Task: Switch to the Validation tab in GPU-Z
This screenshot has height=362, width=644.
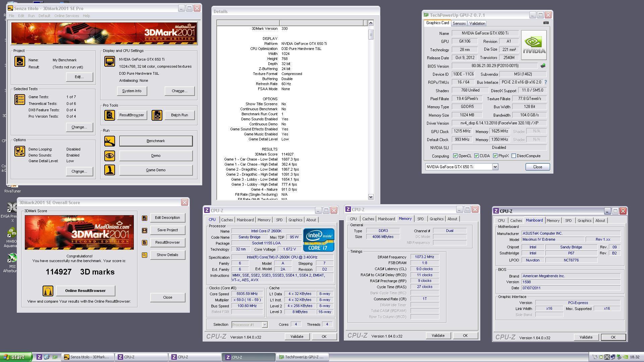Action: tap(477, 23)
